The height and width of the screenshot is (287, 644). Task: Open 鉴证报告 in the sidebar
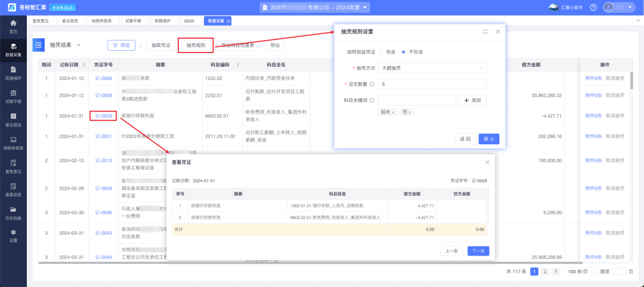click(x=13, y=120)
